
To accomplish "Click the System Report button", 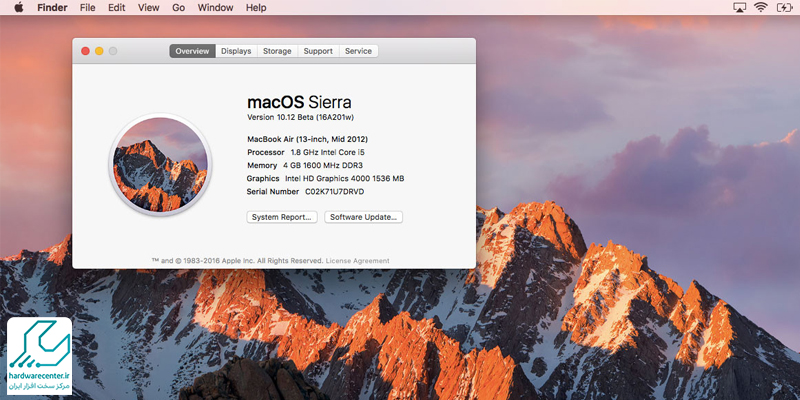I will (x=282, y=216).
